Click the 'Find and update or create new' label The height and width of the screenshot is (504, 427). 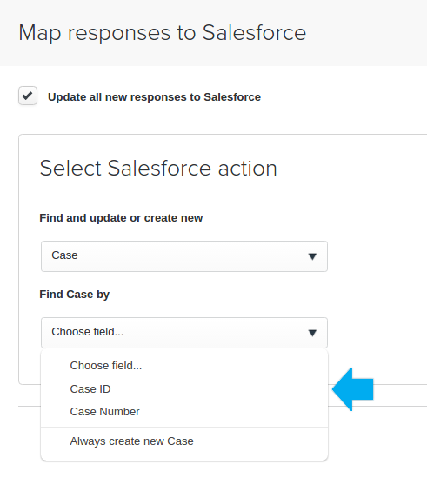tap(121, 218)
